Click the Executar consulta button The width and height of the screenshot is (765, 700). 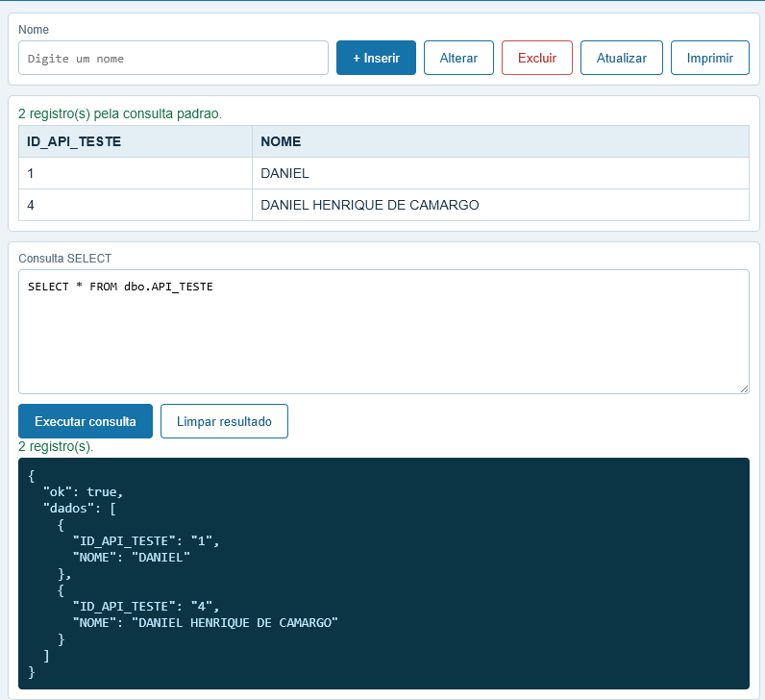coord(86,421)
